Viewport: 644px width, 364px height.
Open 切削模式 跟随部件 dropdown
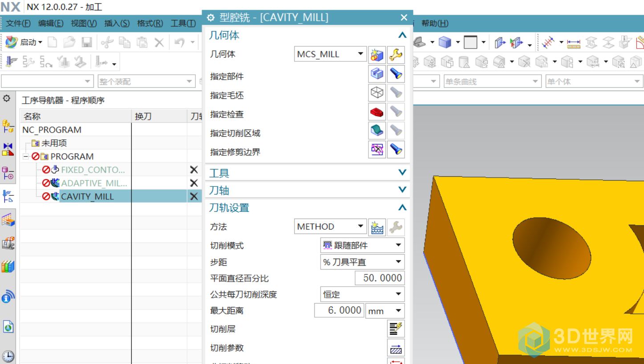pos(362,245)
